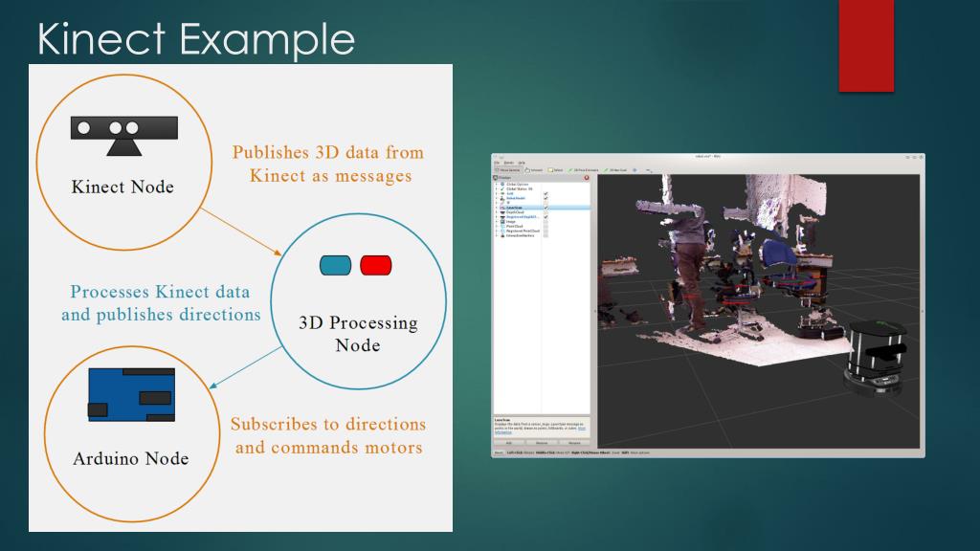Expand the TF tree row

click(497, 203)
